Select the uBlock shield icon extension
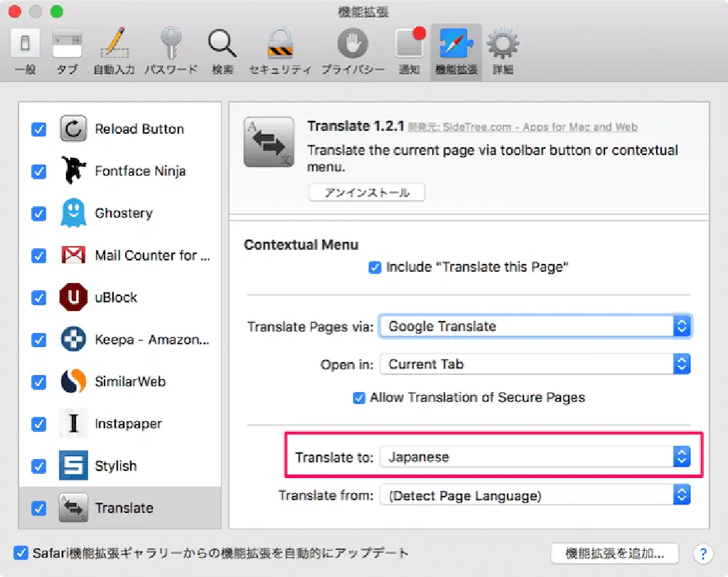Viewport: 728px width, 577px height. click(73, 297)
